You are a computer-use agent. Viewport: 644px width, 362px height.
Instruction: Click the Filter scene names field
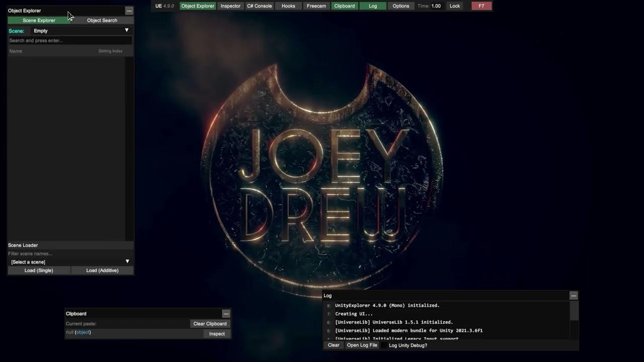(x=70, y=254)
